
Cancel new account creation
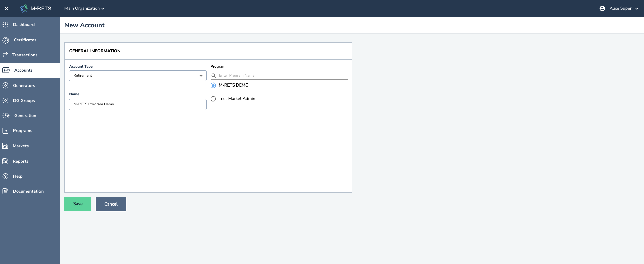tap(111, 204)
